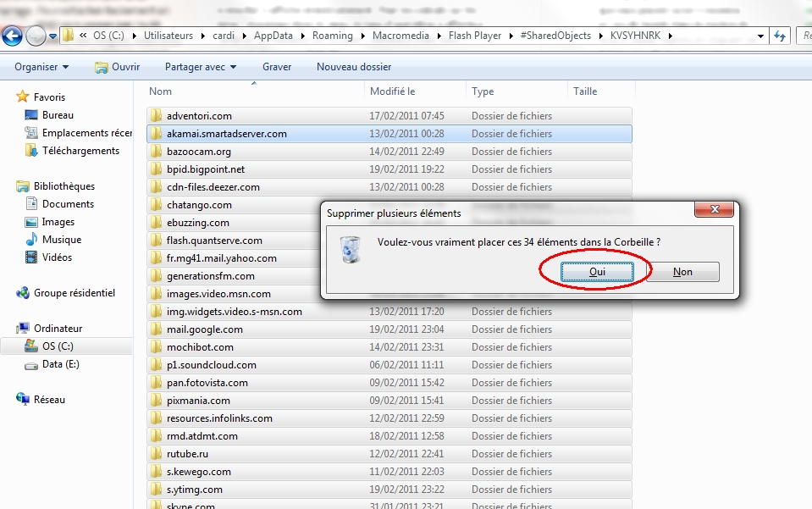Viewport: 812px width, 509px height.
Task: Select the ebuzzing.com folder icon
Action: tap(157, 222)
